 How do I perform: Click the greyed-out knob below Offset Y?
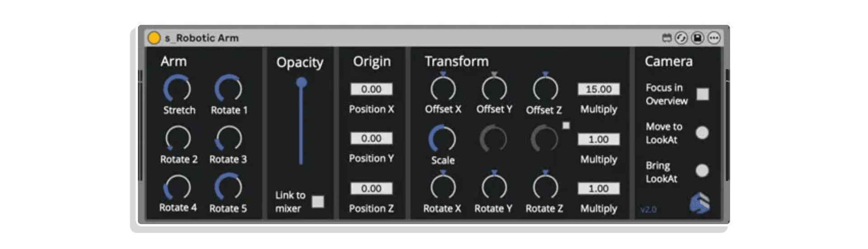pyautogui.click(x=493, y=138)
